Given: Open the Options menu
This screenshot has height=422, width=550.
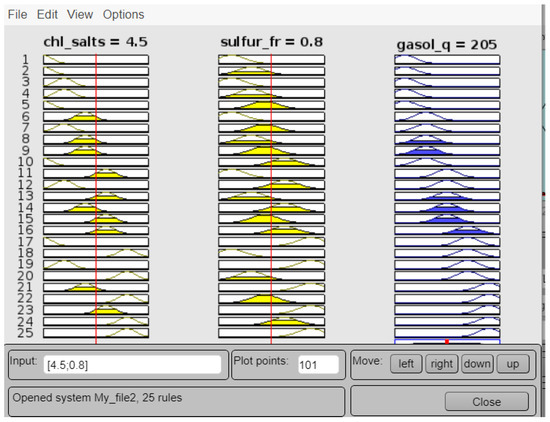Looking at the screenshot, I should pyautogui.click(x=123, y=15).
